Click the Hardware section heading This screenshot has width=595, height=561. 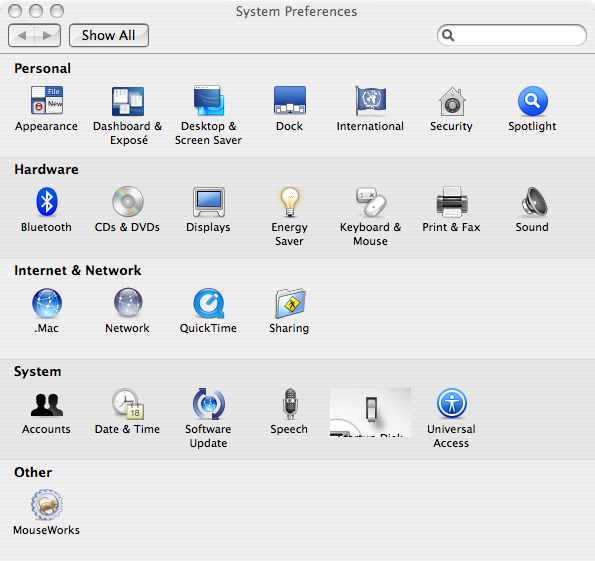(46, 169)
